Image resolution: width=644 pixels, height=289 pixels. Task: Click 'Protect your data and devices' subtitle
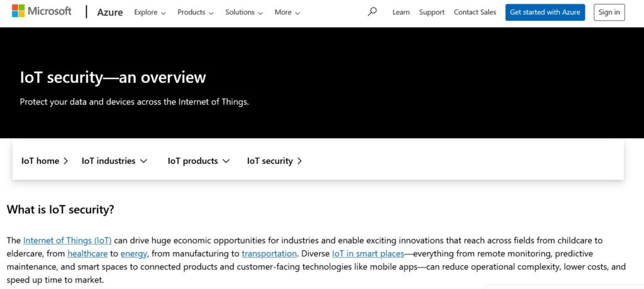click(135, 102)
